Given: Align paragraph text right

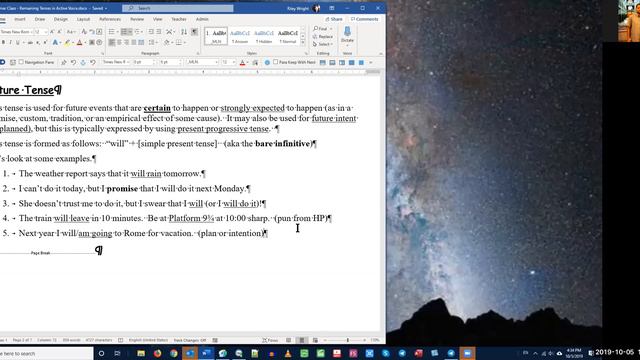Looking at the screenshot, I should 127,42.
